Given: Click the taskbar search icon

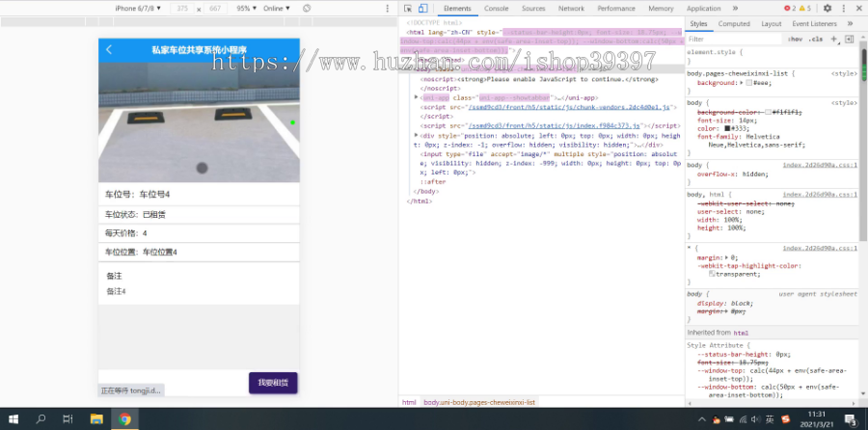Looking at the screenshot, I should coord(41,419).
